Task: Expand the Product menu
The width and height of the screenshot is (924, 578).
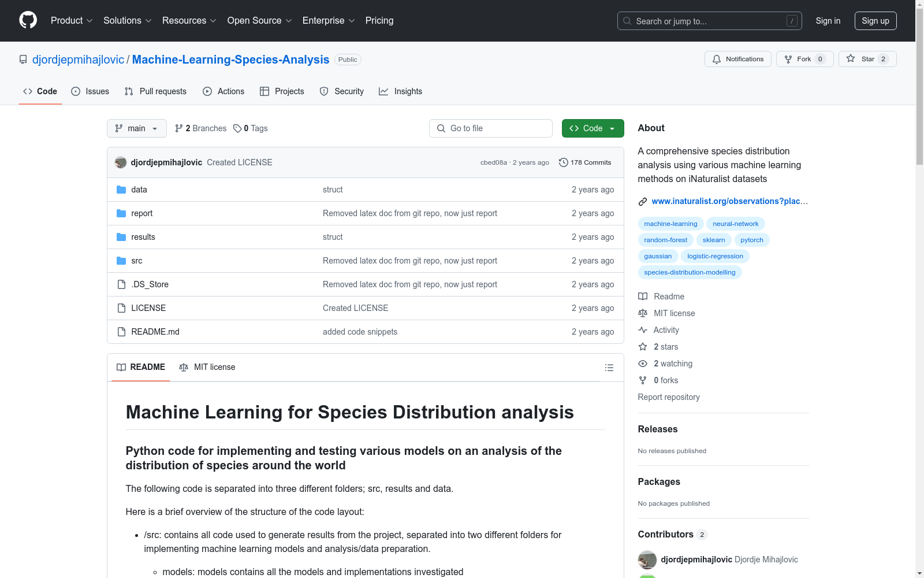Action: tap(72, 21)
